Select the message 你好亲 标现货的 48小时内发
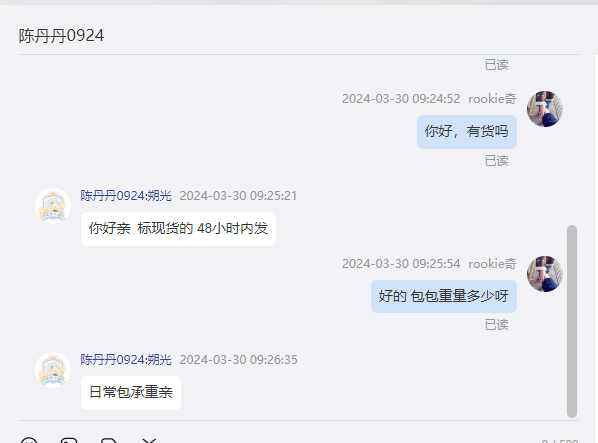Image resolution: width=598 pixels, height=443 pixels. (178, 229)
